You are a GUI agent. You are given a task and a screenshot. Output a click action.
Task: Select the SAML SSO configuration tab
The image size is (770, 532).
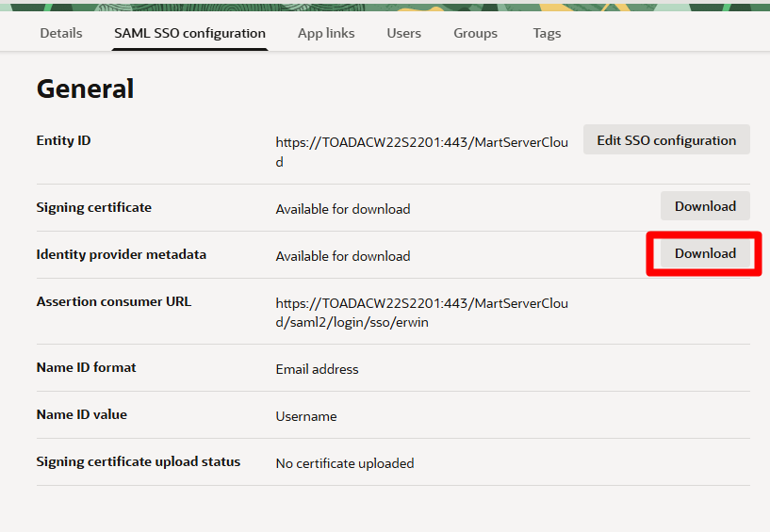click(x=189, y=33)
